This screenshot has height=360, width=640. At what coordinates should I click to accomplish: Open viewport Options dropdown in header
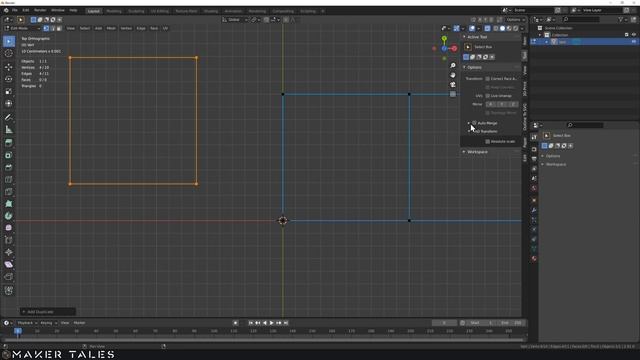[516, 20]
